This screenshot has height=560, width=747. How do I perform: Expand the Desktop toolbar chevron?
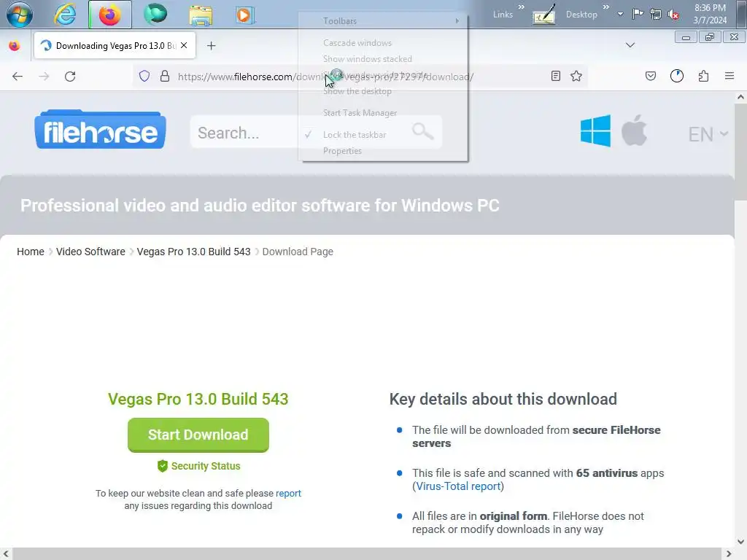pyautogui.click(x=606, y=7)
